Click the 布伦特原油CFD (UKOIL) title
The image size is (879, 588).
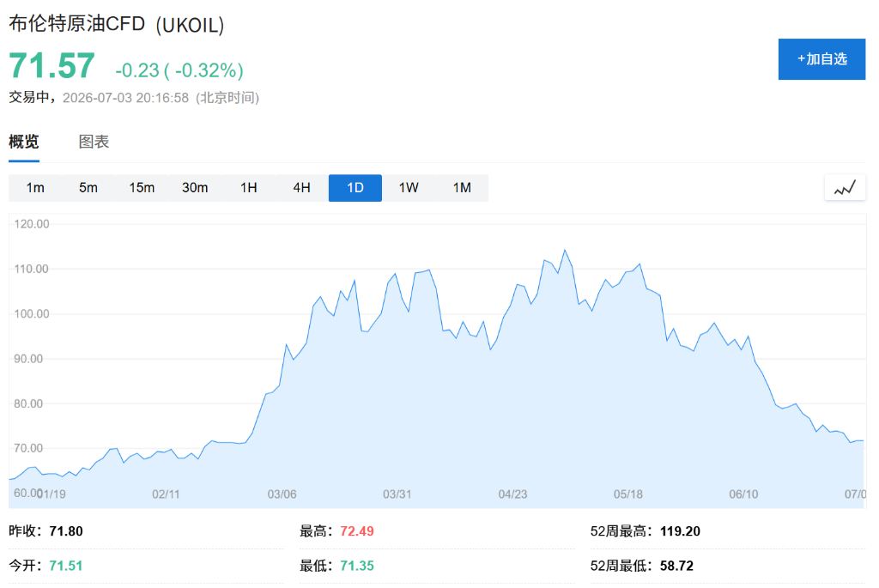click(x=117, y=24)
